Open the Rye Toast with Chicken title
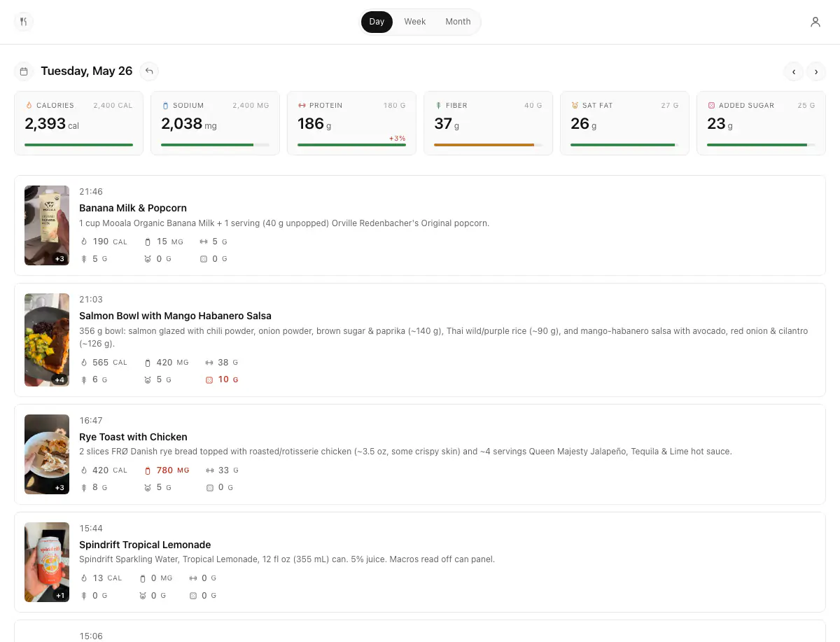Viewport: 840px width, 642px height. pos(133,437)
